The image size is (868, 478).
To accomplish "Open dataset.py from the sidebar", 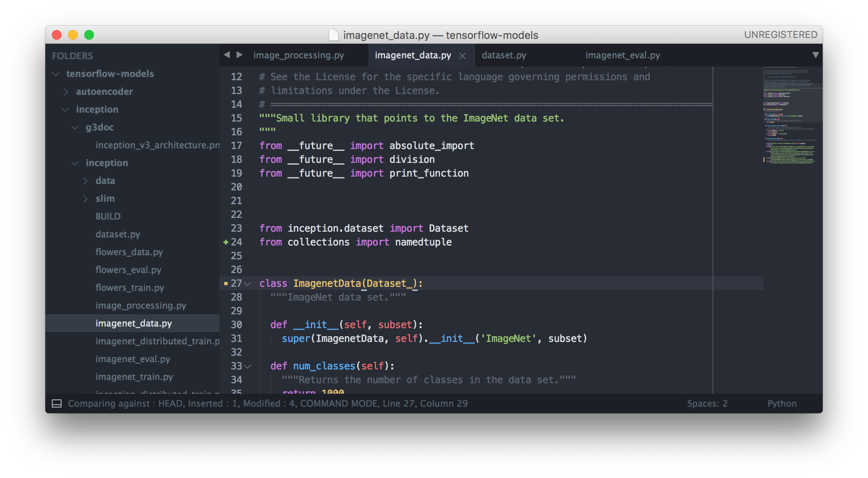I will point(118,234).
